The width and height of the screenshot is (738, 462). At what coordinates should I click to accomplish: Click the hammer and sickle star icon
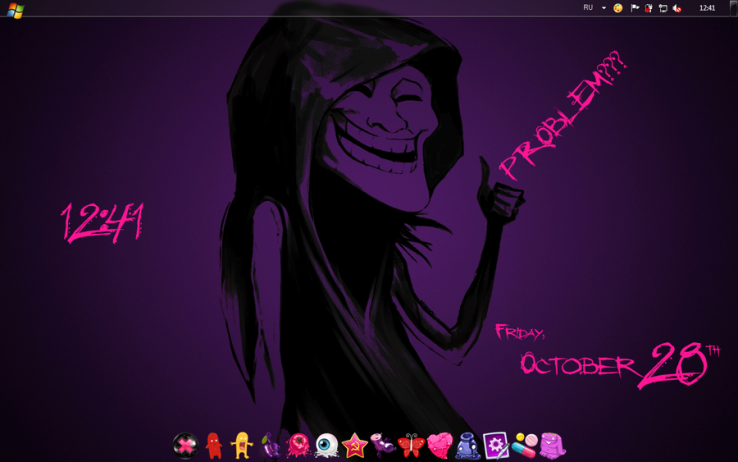coord(355,446)
